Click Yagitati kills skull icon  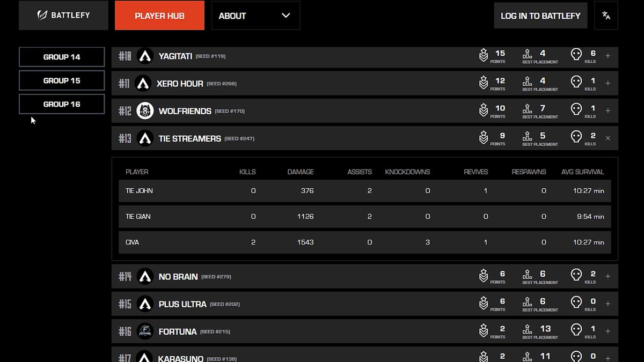tap(576, 55)
